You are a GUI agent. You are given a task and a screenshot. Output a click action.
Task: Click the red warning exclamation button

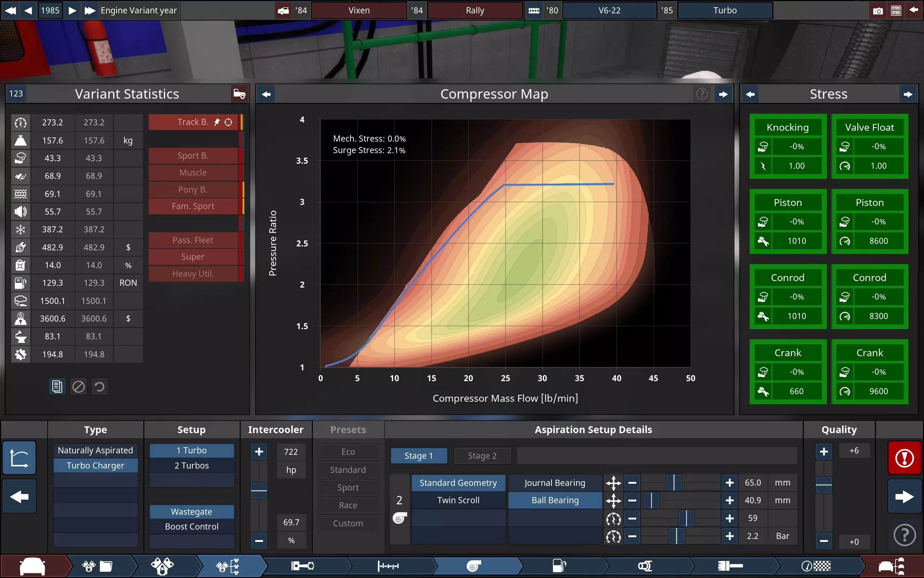905,458
